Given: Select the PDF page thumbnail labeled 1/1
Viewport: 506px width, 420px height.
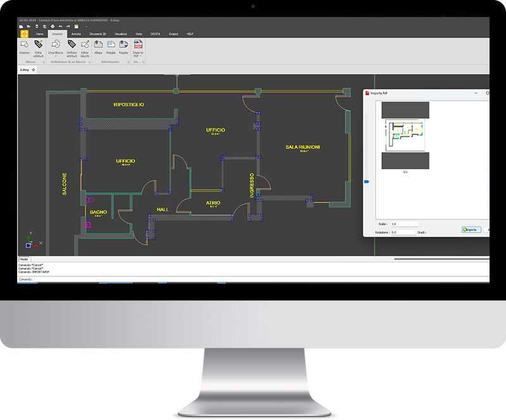Looking at the screenshot, I should (405, 136).
